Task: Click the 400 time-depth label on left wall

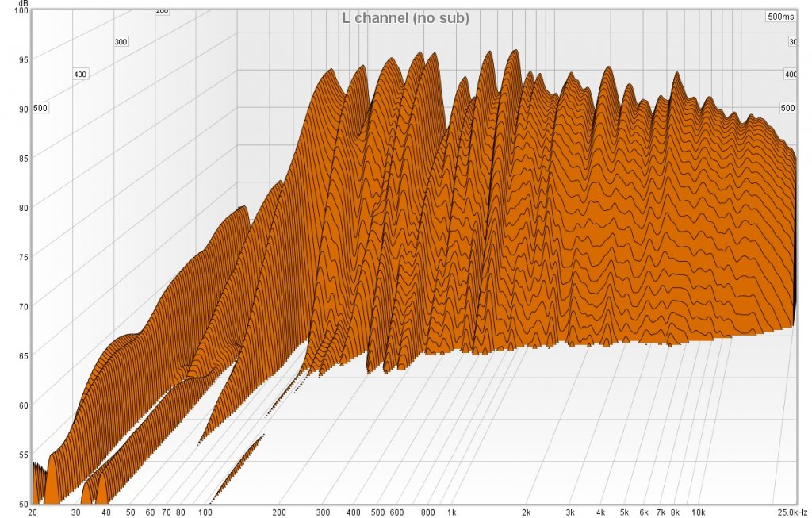Action: pos(80,74)
